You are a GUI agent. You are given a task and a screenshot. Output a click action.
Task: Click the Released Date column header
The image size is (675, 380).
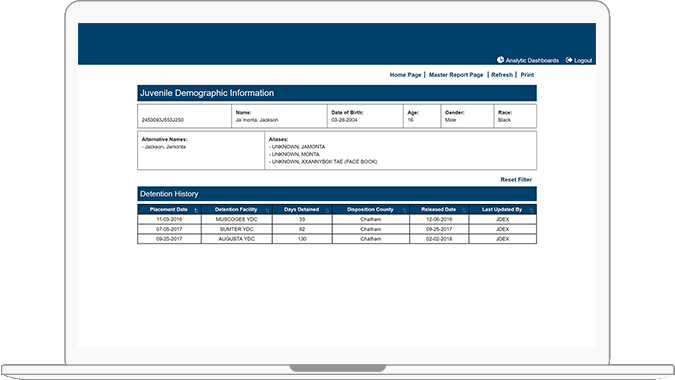point(438,210)
